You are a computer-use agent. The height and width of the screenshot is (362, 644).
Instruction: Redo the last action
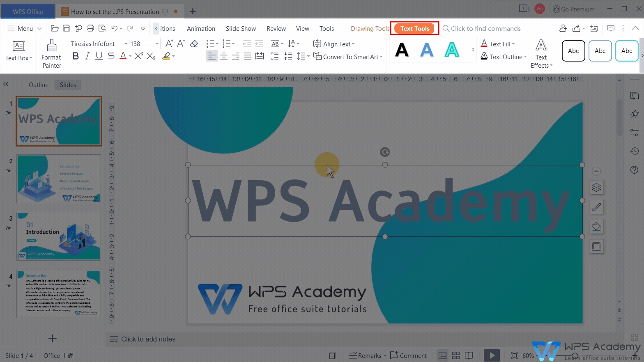(130, 28)
